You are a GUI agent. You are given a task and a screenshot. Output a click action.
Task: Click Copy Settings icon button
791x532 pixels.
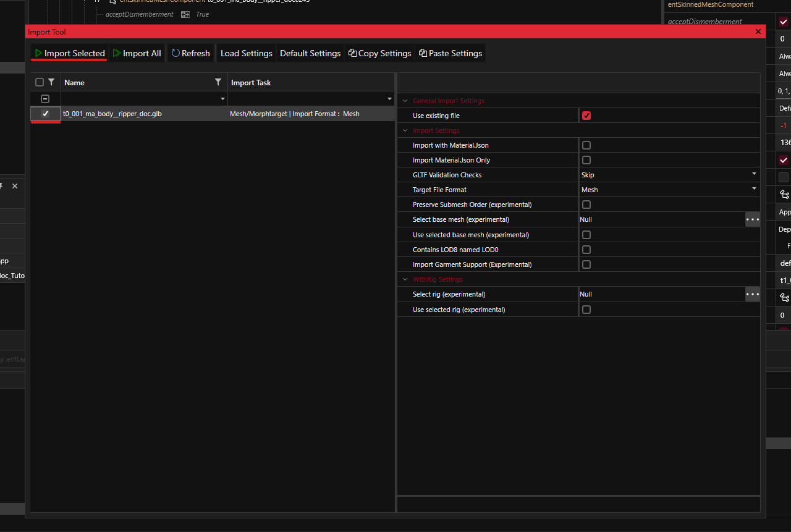pyautogui.click(x=379, y=53)
